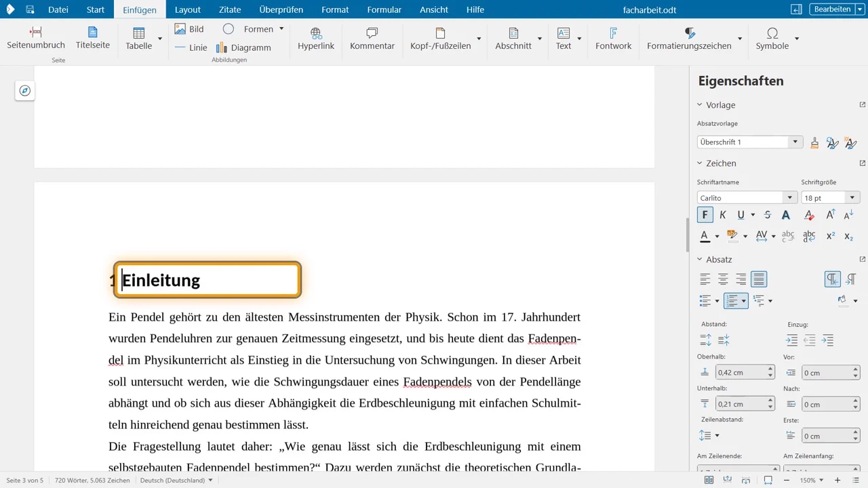Switch to the Layout tab
This screenshot has height=488, width=868.
point(188,9)
